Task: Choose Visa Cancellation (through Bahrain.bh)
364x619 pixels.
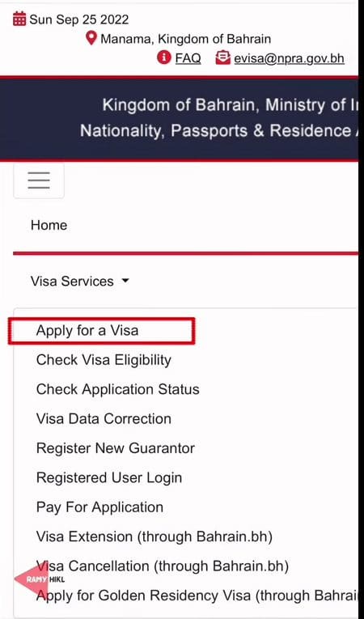Action: (x=163, y=566)
